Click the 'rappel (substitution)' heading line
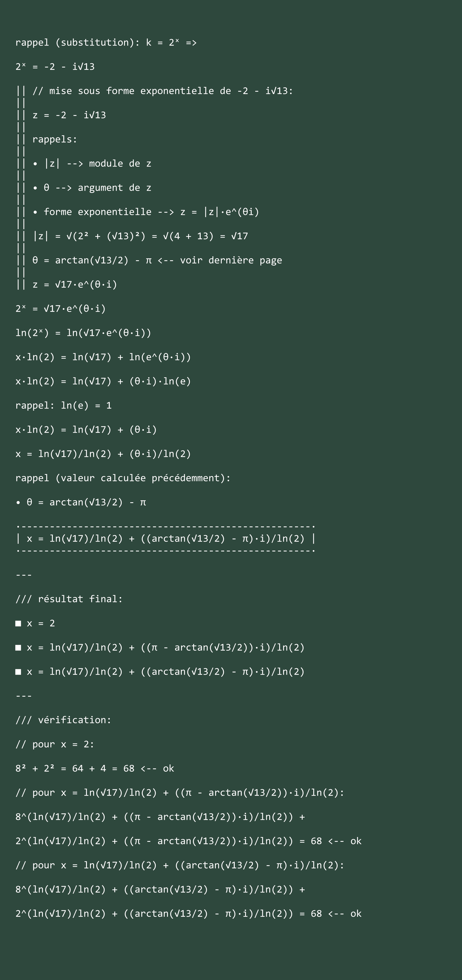This screenshot has width=462, height=980. click(106, 42)
